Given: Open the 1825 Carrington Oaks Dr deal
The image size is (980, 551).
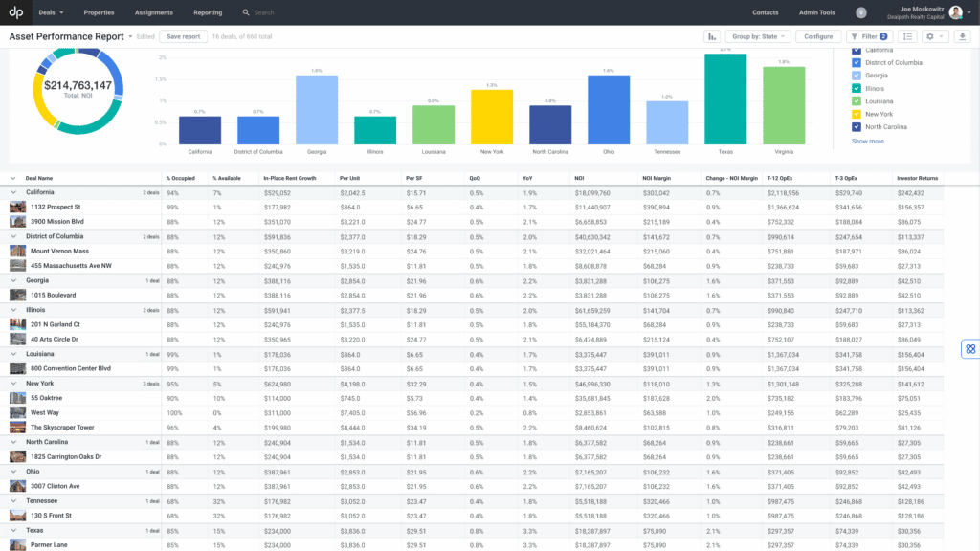Looking at the screenshot, I should [66, 456].
